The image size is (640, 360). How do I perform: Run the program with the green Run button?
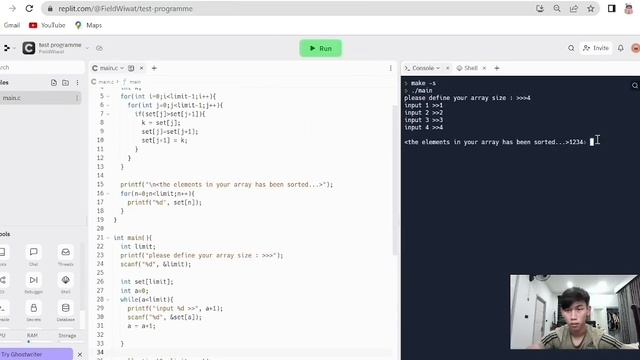click(320, 48)
